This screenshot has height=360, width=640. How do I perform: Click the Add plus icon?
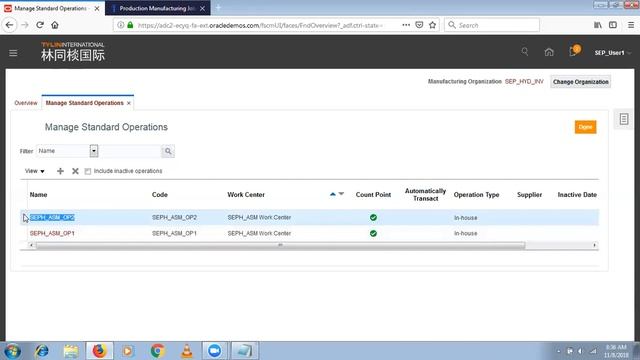[60, 171]
